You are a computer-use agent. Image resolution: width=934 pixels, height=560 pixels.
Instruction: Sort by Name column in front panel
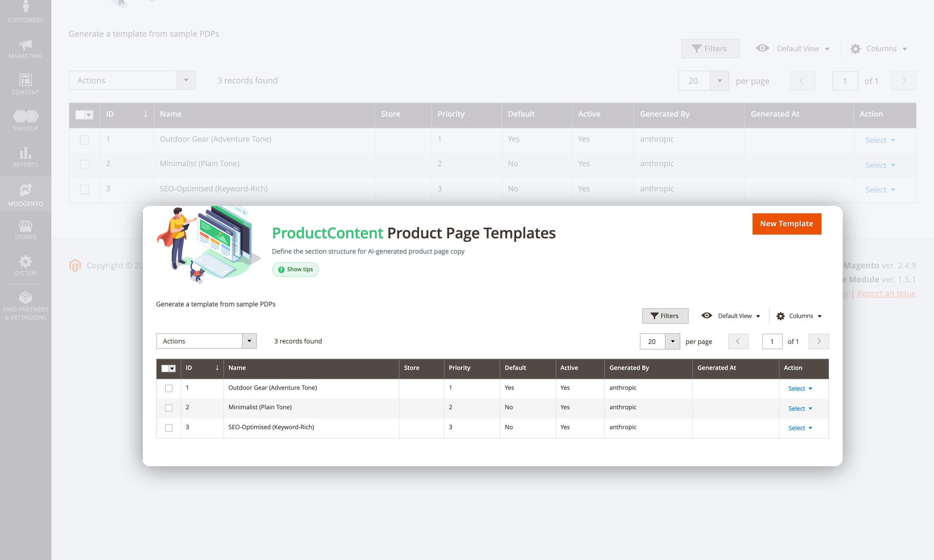tap(311, 368)
